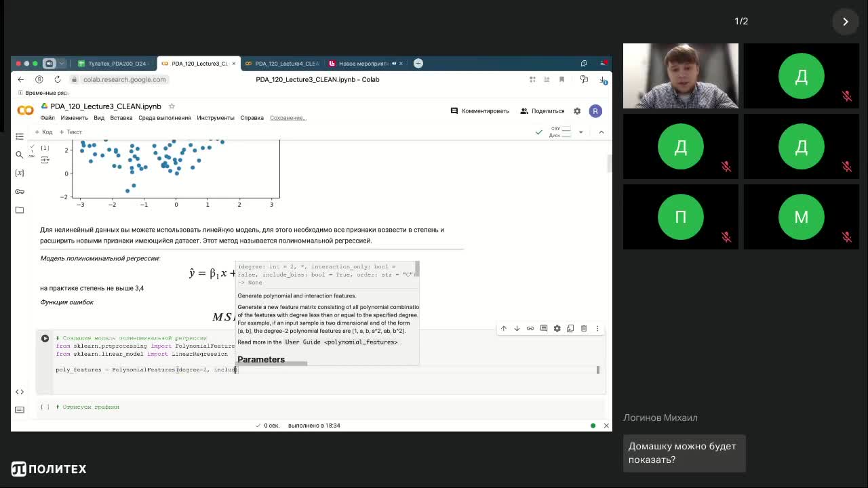This screenshot has width=868, height=488.
Task: Click the notebook vertical scrollbar
Action: coord(609,164)
